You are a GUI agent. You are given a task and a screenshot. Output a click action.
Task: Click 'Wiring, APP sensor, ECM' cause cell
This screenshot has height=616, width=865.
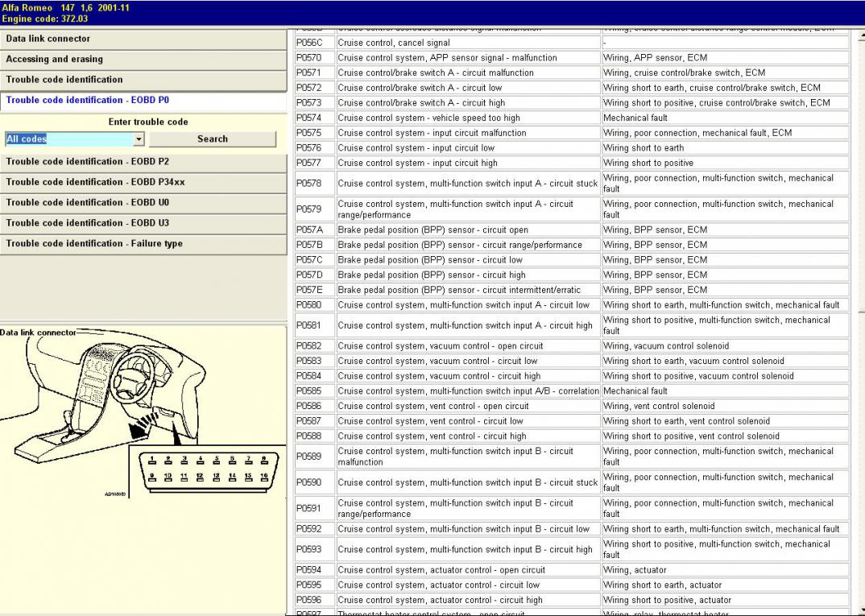pos(725,58)
